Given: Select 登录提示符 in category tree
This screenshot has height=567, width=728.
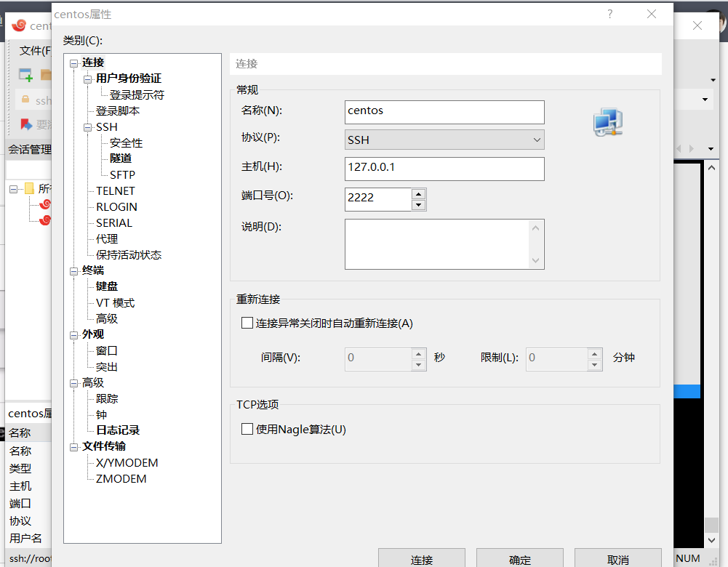Looking at the screenshot, I should 137,95.
